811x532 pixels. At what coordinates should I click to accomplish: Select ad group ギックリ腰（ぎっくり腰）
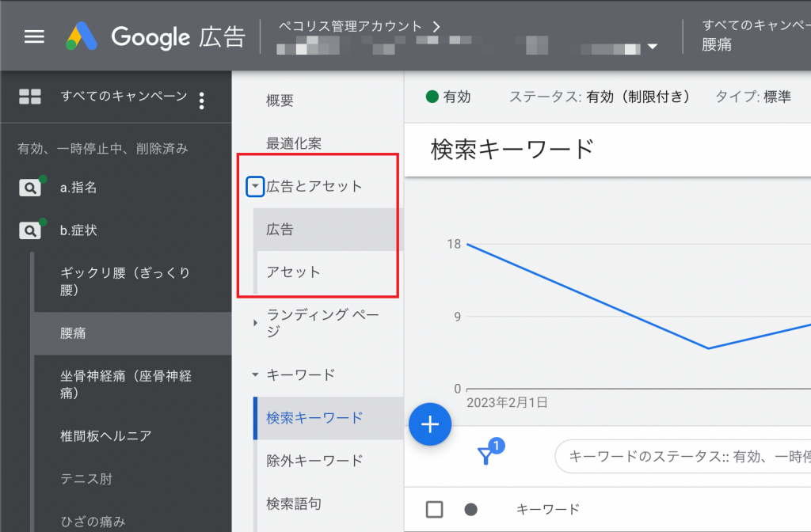(125, 281)
